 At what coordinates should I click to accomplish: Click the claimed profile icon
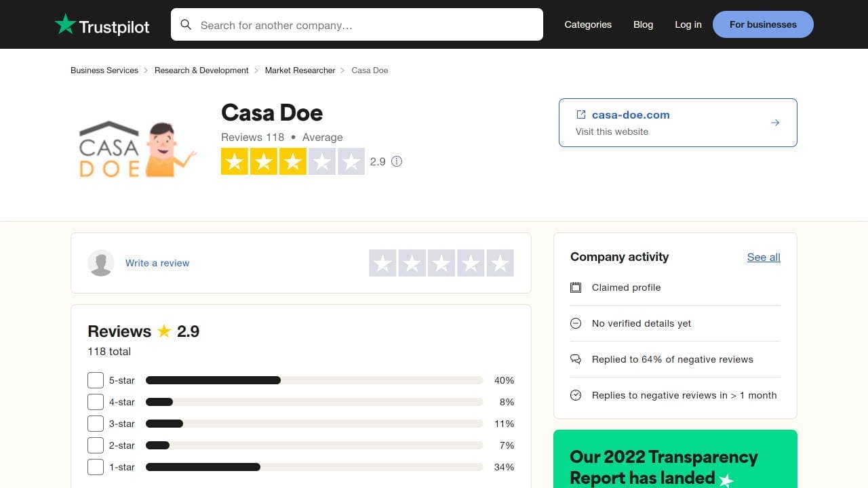[576, 287]
